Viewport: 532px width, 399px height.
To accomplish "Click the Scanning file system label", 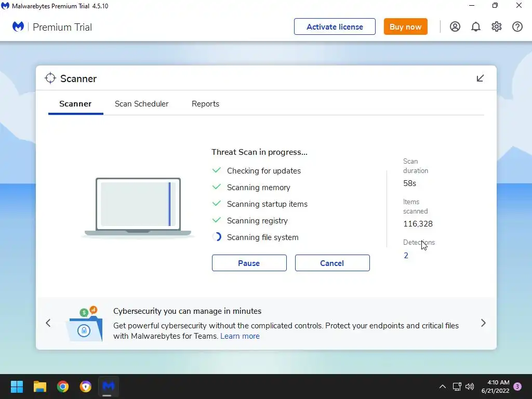I will point(262,237).
